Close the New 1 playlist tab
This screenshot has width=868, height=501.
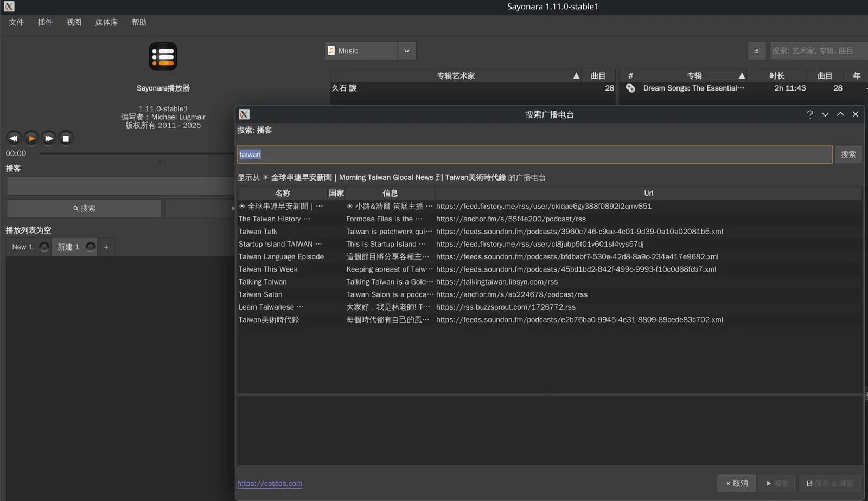(x=44, y=247)
